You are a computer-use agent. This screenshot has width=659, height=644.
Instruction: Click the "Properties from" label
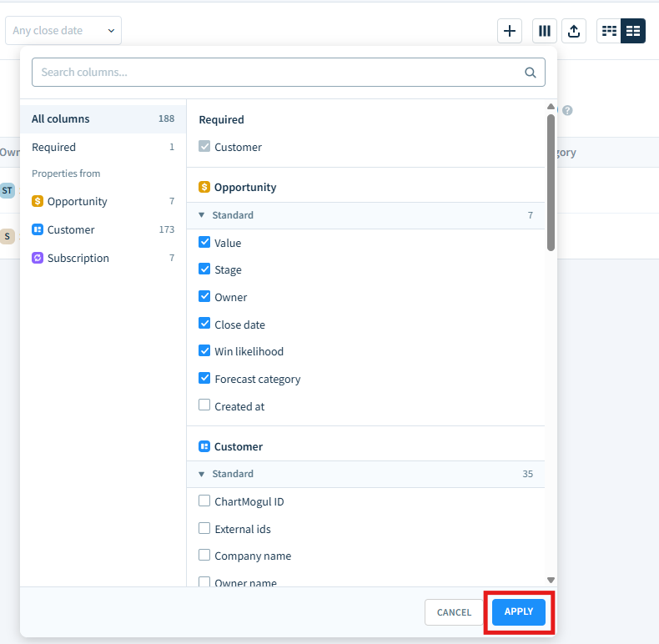tap(66, 174)
